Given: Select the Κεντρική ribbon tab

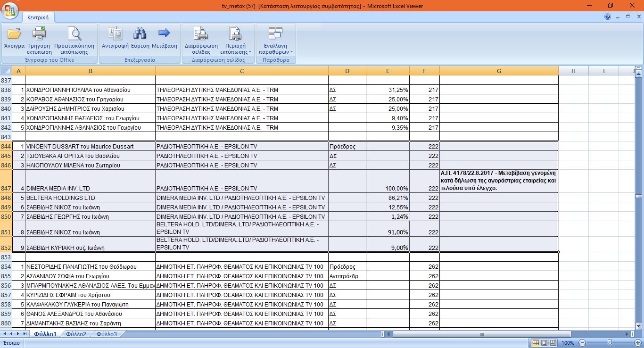Looking at the screenshot, I should [39, 17].
